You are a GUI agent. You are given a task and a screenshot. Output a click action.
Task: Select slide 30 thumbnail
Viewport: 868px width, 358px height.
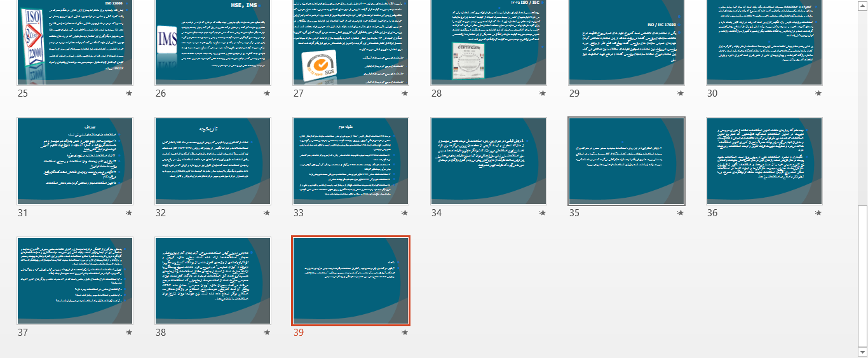764,42
